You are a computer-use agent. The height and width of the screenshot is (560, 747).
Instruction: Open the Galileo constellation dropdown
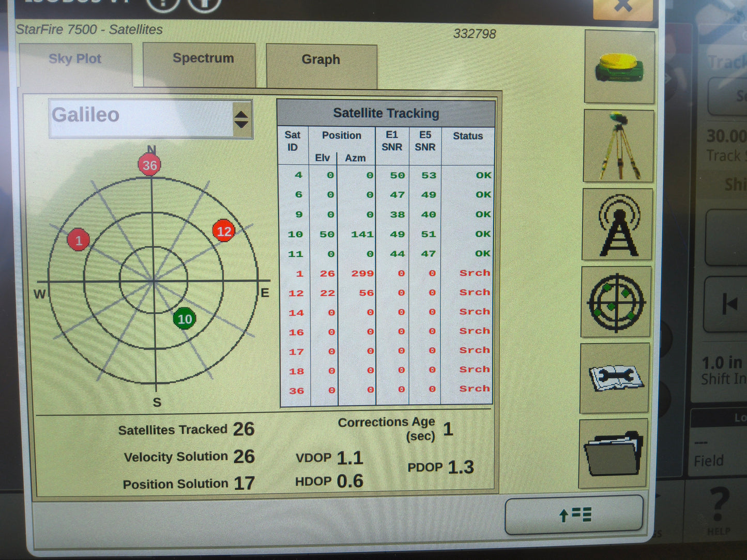150,118
